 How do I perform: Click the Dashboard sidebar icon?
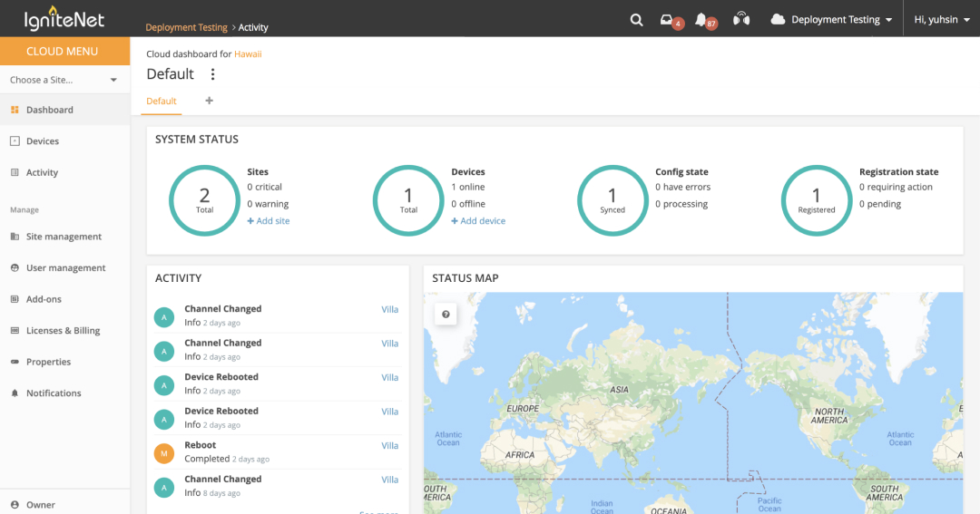pyautogui.click(x=15, y=110)
